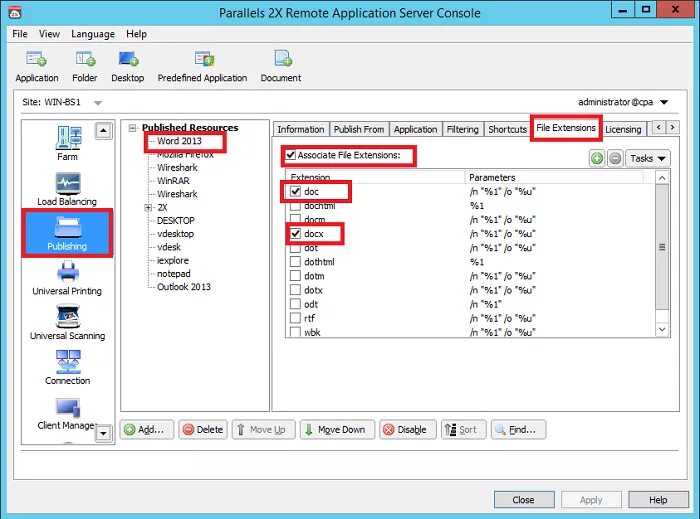Move the category sidebar down with arrow
This screenshot has height=519, width=700.
coord(103,433)
